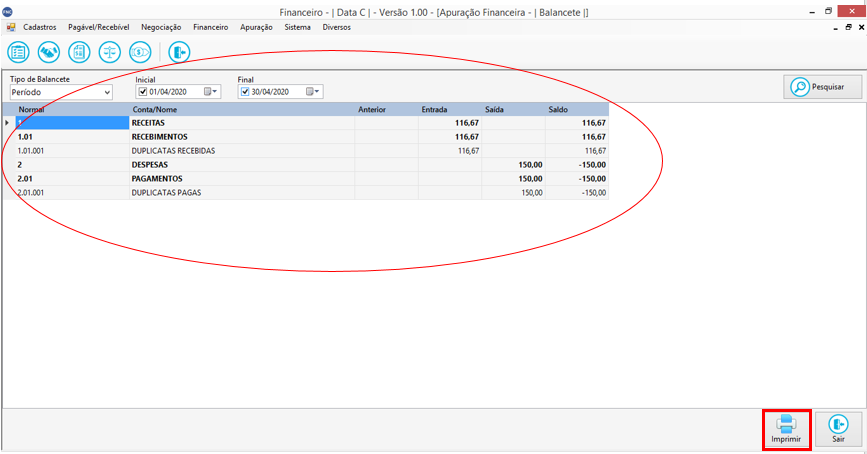The width and height of the screenshot is (867, 454).
Task: Select the DESPESAS account name cell
Action: click(x=242, y=165)
